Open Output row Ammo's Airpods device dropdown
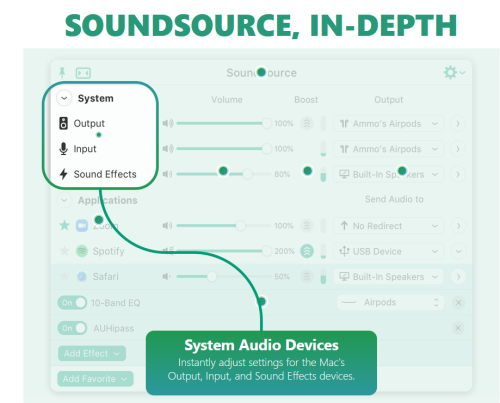 389,124
